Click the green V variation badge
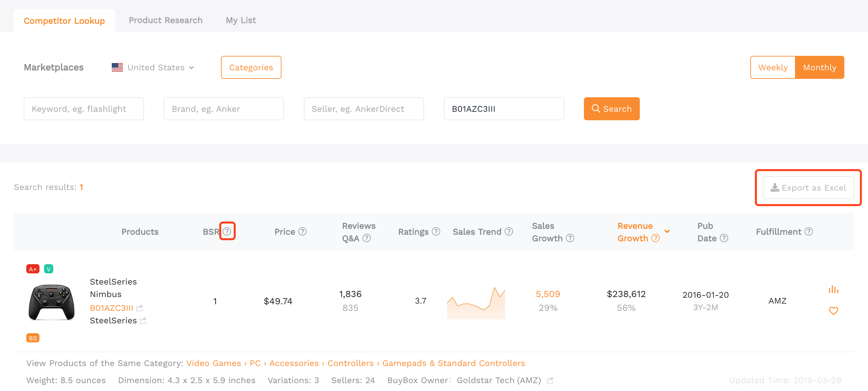The width and height of the screenshot is (868, 391). point(49,269)
